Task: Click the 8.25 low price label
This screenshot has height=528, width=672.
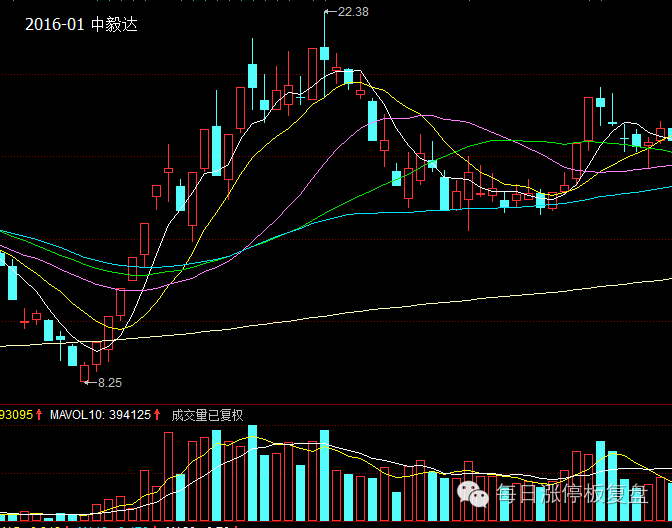Action: pyautogui.click(x=110, y=383)
